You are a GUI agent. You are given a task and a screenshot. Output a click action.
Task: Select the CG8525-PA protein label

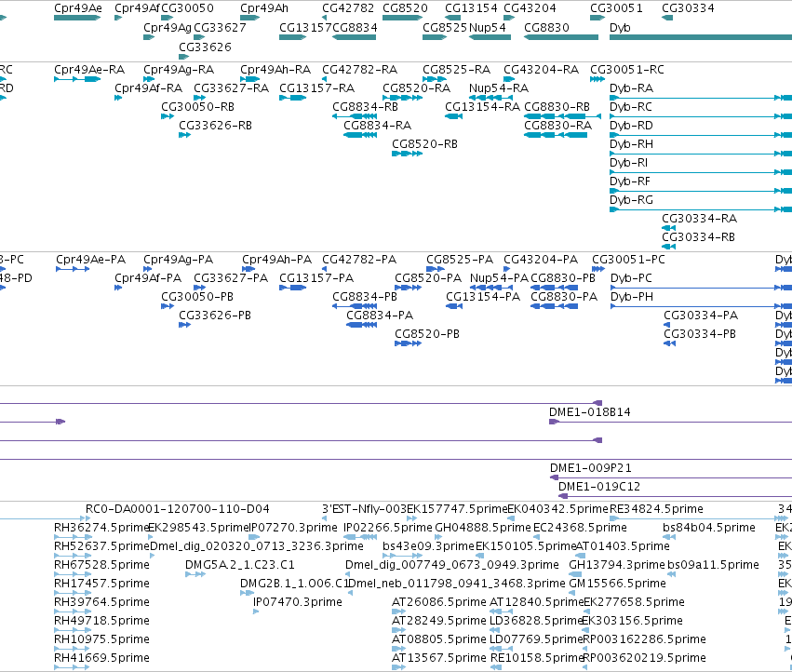(x=460, y=260)
